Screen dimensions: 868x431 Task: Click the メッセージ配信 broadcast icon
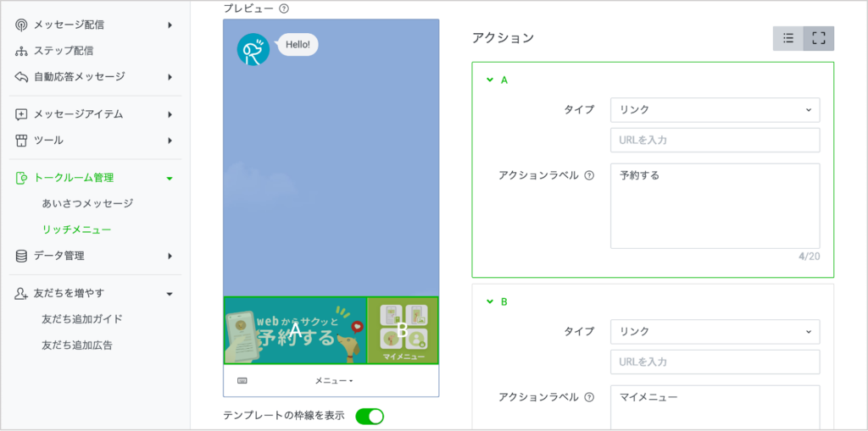tap(21, 25)
